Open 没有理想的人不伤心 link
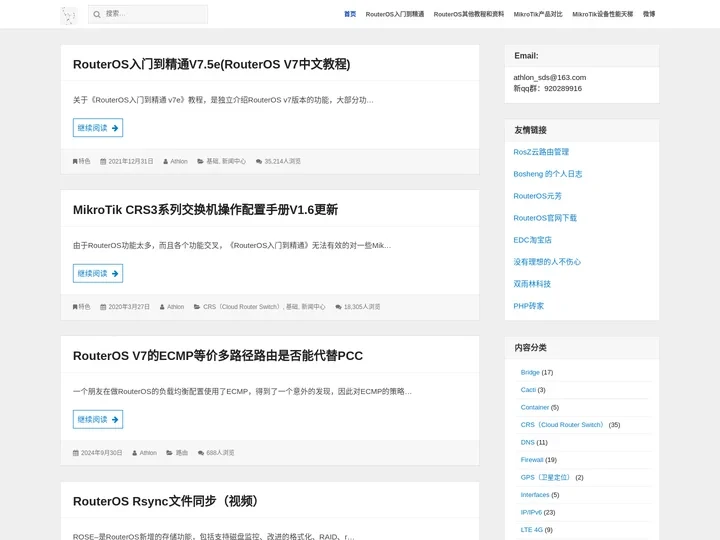 click(x=547, y=262)
